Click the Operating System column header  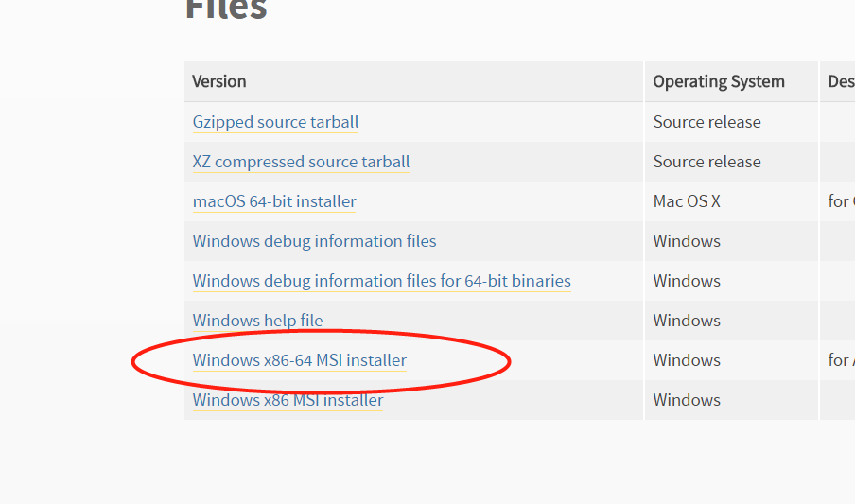point(719,81)
